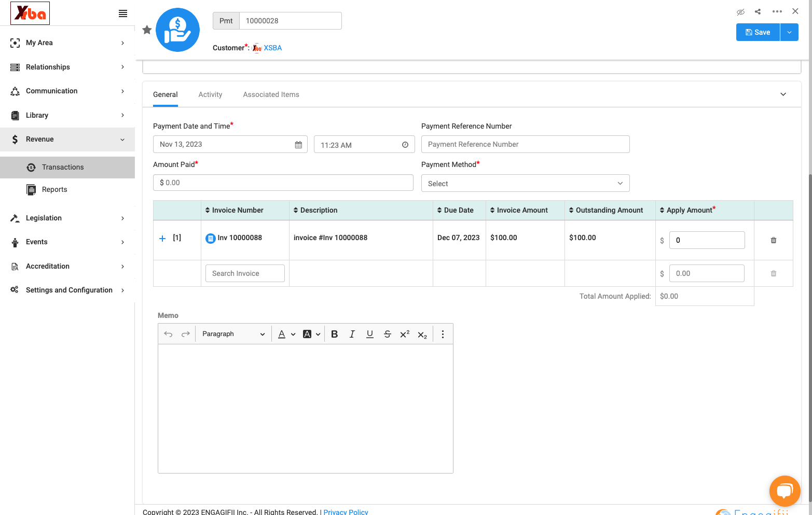
Task: Expand invoice row with plus icon
Action: 162,238
